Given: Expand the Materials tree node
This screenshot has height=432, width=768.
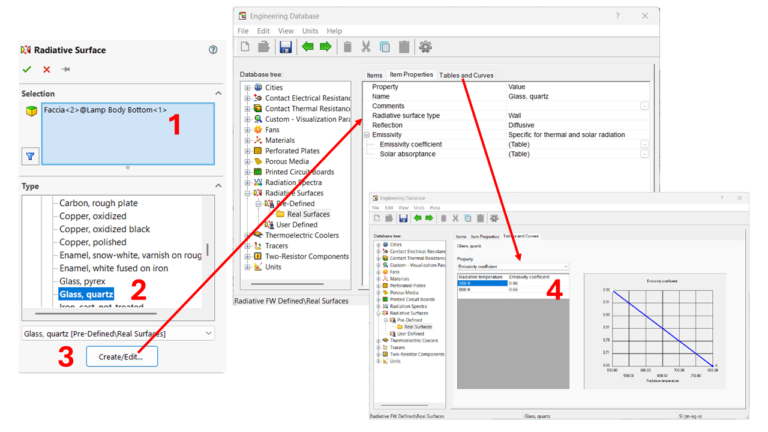Looking at the screenshot, I should coord(247,141).
